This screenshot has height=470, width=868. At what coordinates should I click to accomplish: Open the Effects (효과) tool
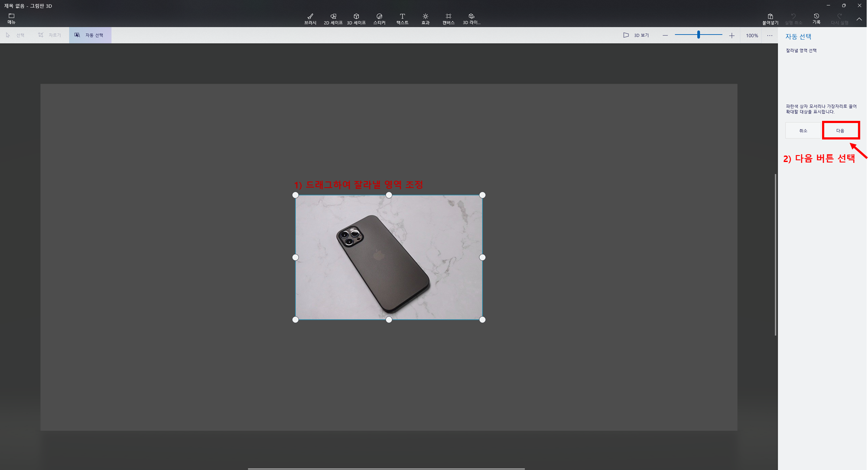click(426, 18)
